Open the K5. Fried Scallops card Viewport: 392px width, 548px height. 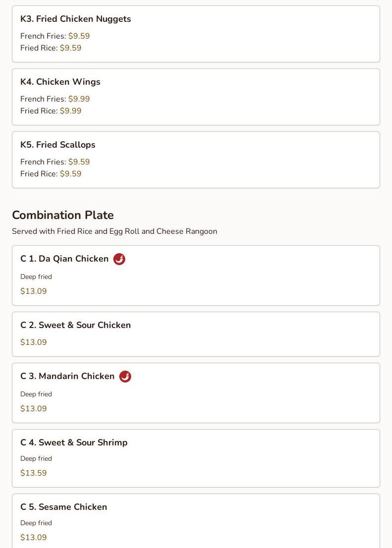[58, 145]
